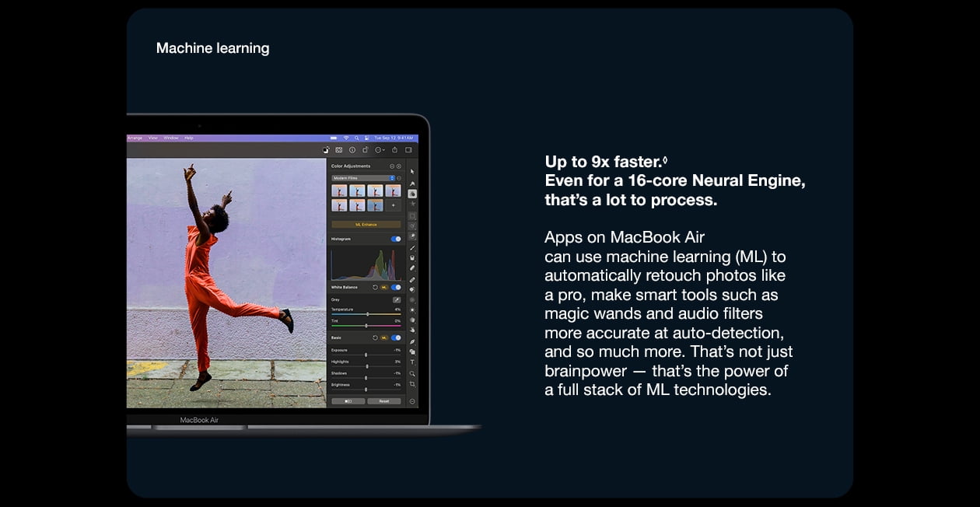
Task: Open the View menu
Action: (152, 138)
